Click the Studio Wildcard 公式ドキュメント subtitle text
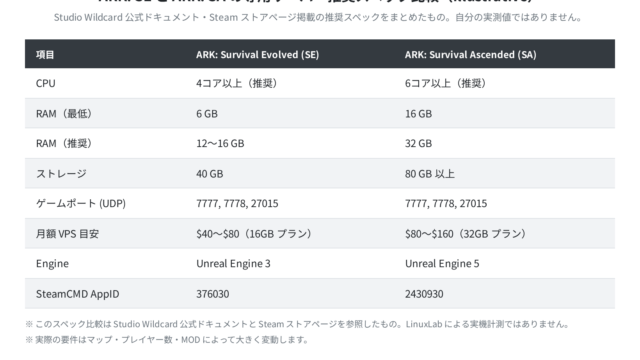Viewport: 640px width, 360px height. tap(318, 17)
